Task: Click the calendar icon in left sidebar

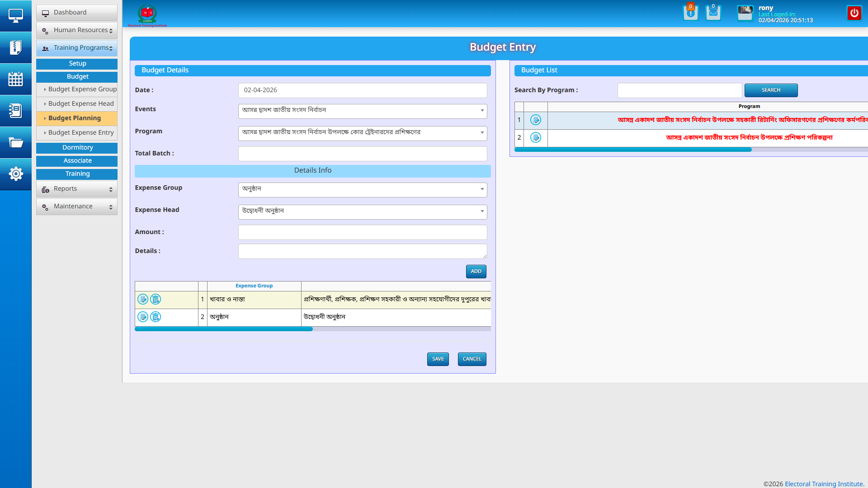Action: pos(16,79)
